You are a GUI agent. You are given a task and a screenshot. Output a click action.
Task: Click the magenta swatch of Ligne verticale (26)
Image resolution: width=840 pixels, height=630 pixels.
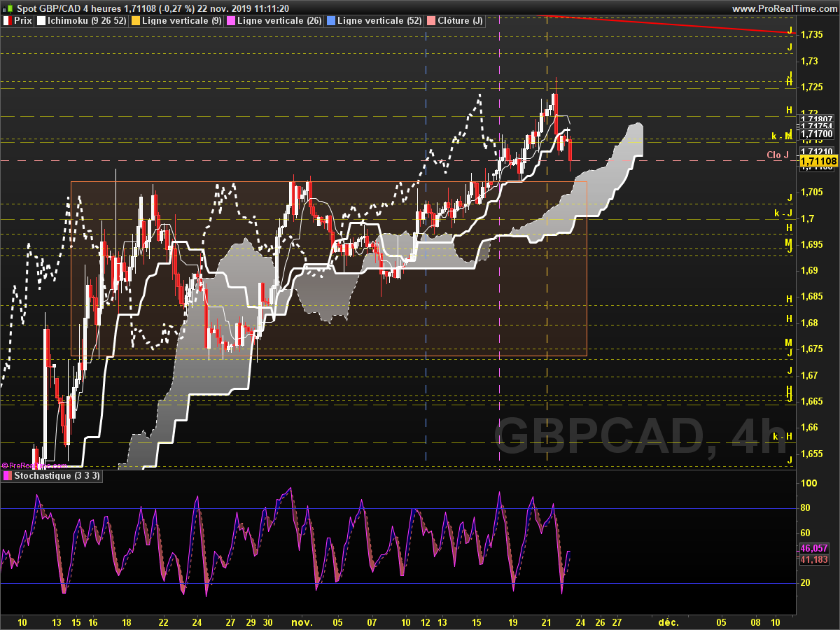[231, 21]
